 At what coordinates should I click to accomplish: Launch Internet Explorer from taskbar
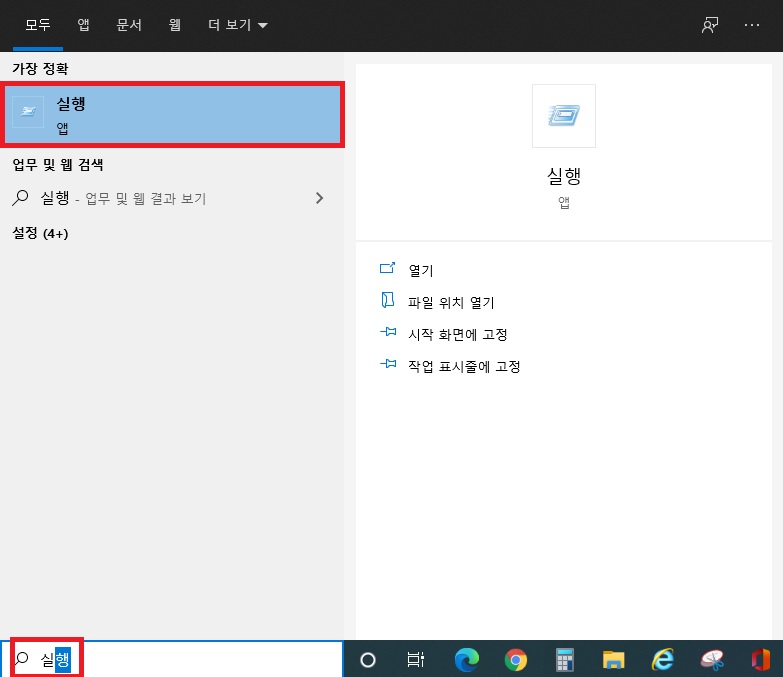tap(663, 660)
